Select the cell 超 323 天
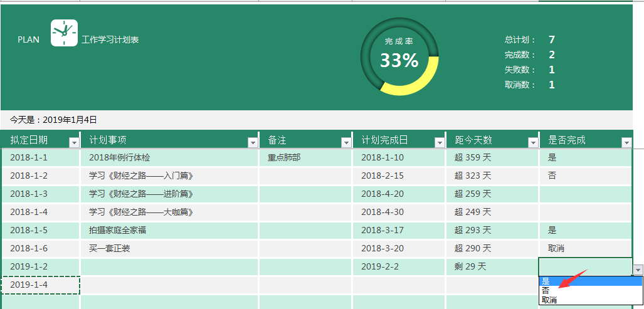 coord(492,175)
